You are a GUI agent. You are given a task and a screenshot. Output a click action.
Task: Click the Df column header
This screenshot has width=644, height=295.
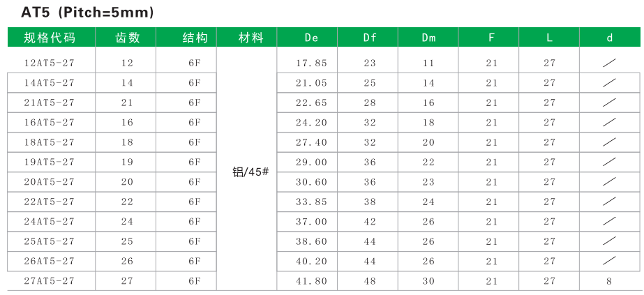[370, 38]
